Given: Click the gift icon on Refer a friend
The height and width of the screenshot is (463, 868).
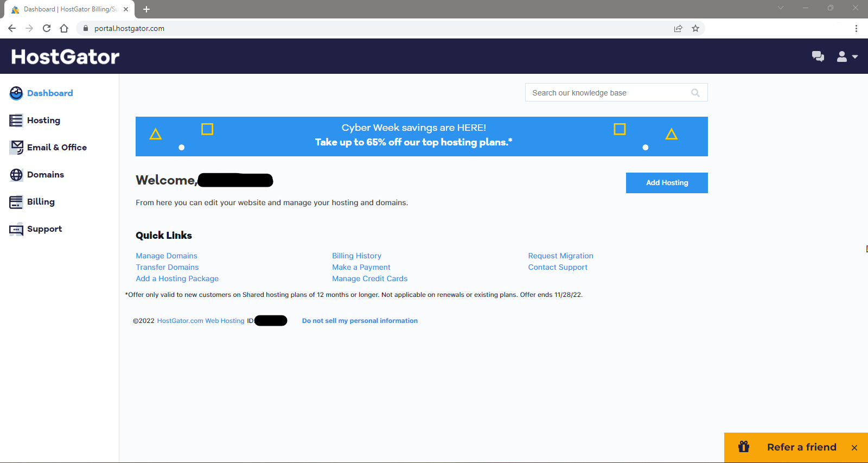Looking at the screenshot, I should pyautogui.click(x=744, y=447).
